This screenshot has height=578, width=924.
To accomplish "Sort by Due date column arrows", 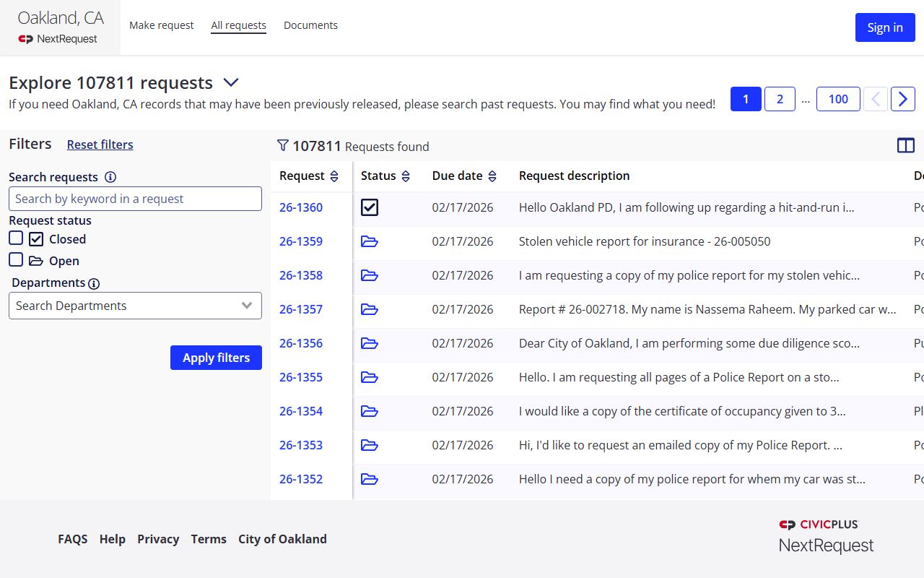I will point(492,176).
